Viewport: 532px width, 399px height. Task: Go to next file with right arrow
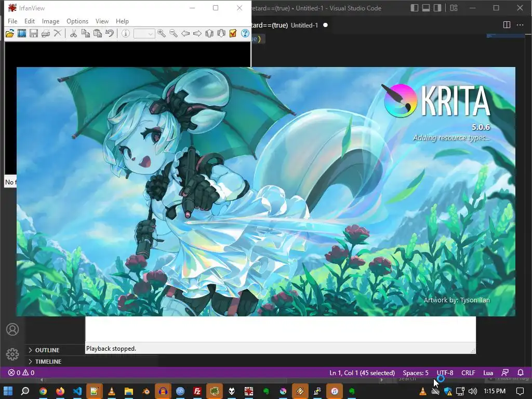pyautogui.click(x=197, y=33)
